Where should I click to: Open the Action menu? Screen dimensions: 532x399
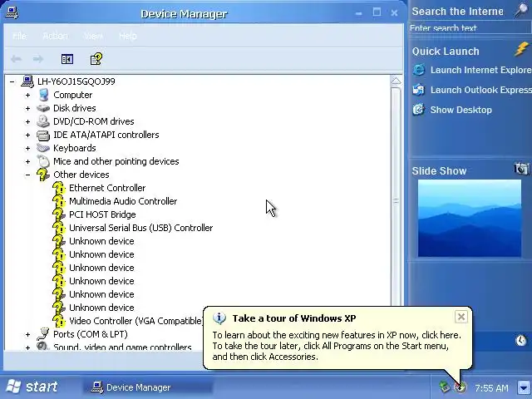pos(56,36)
